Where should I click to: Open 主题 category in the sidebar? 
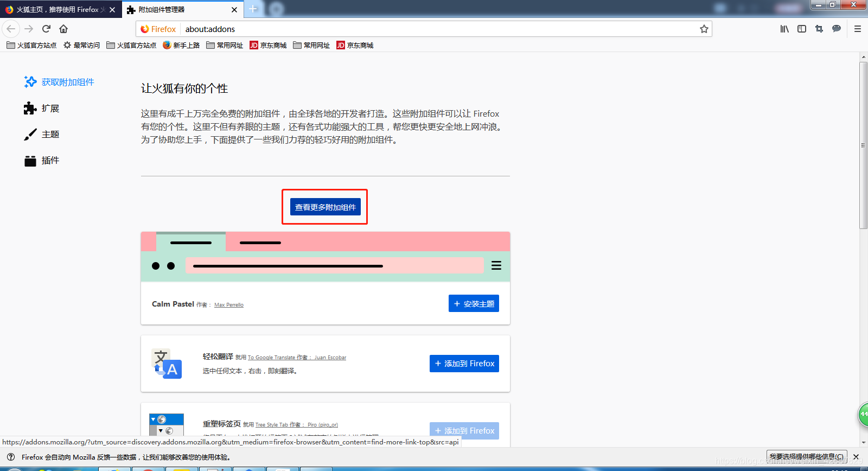[x=42, y=134]
